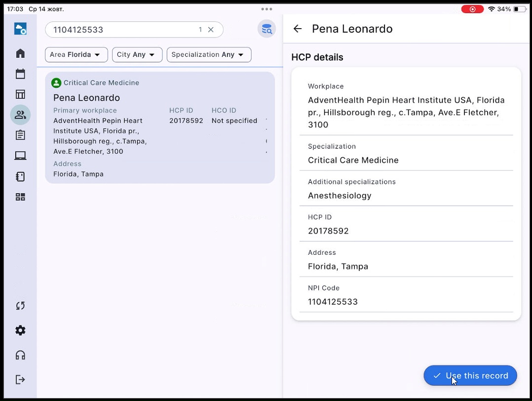532x401 pixels.
Task: Open the notebook icon in sidebar
Action: (x=20, y=177)
